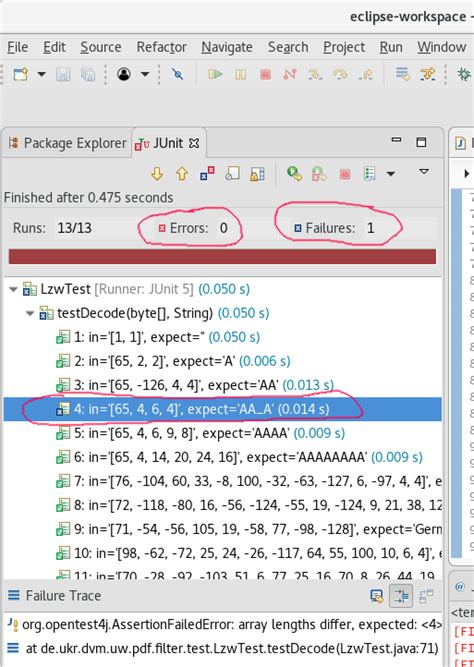The width and height of the screenshot is (474, 667).
Task: Toggle Scroll Lock in JUnit view
Action: coord(257,174)
